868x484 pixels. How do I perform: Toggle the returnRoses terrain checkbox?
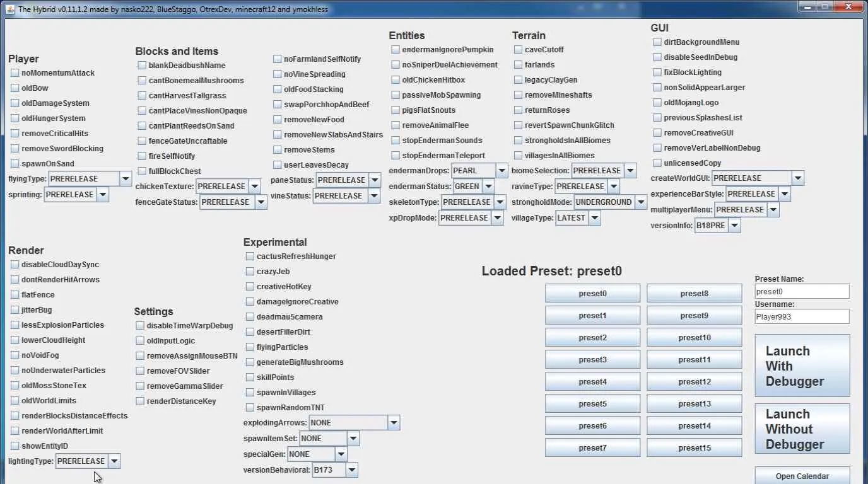[519, 110]
